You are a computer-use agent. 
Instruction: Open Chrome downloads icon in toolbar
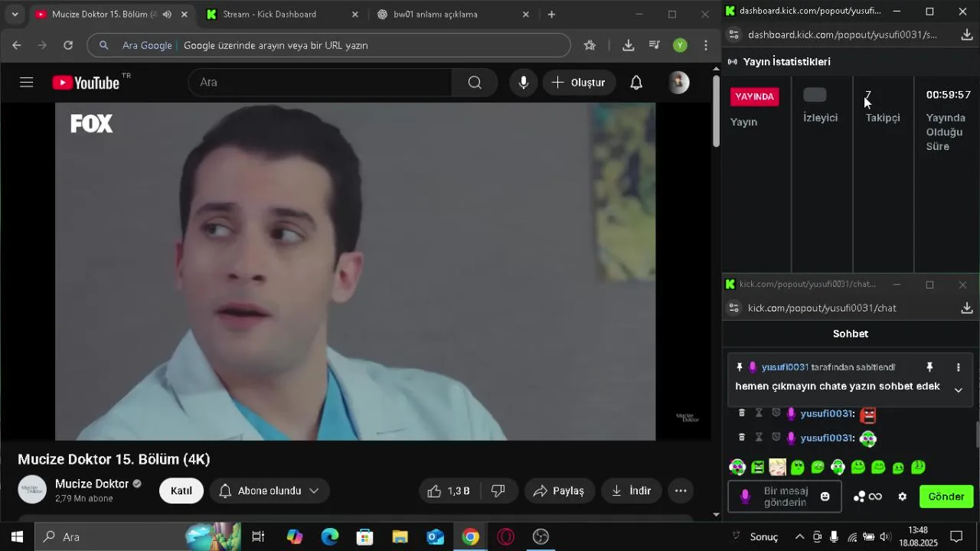point(629,45)
